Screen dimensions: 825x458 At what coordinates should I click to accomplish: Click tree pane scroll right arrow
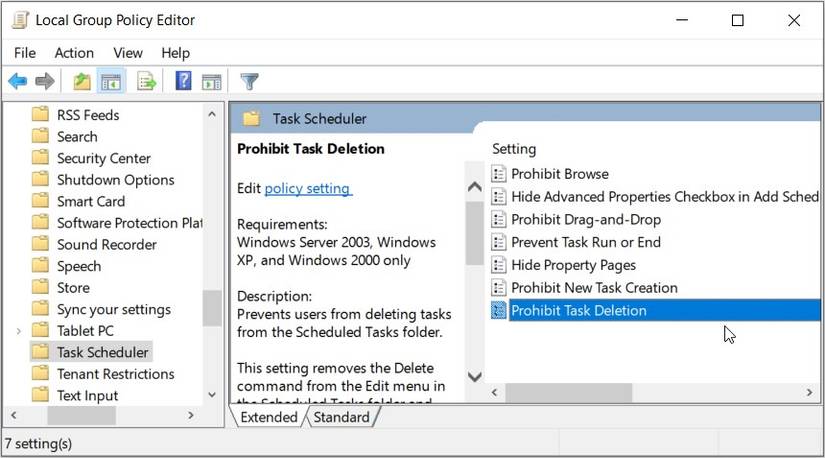[191, 415]
